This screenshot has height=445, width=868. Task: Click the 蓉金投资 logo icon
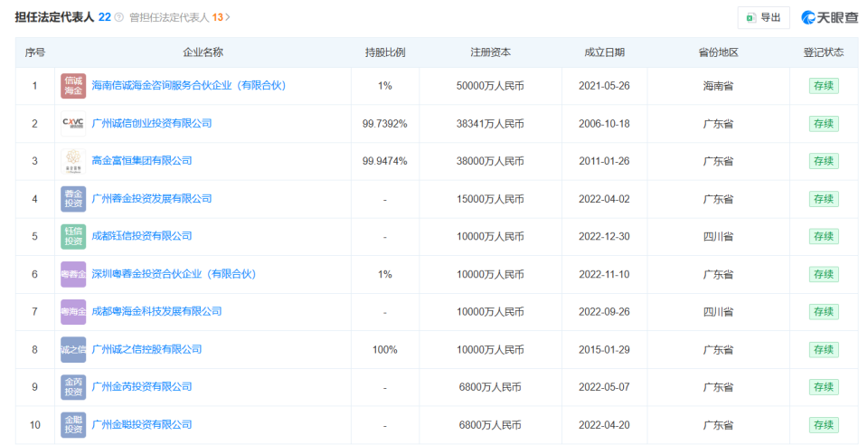(73, 199)
